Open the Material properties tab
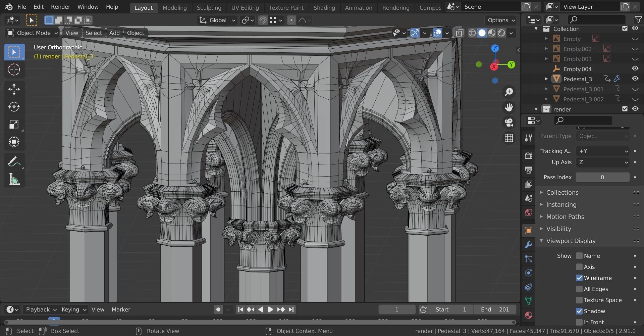This screenshot has width=644, height=336. point(529,315)
